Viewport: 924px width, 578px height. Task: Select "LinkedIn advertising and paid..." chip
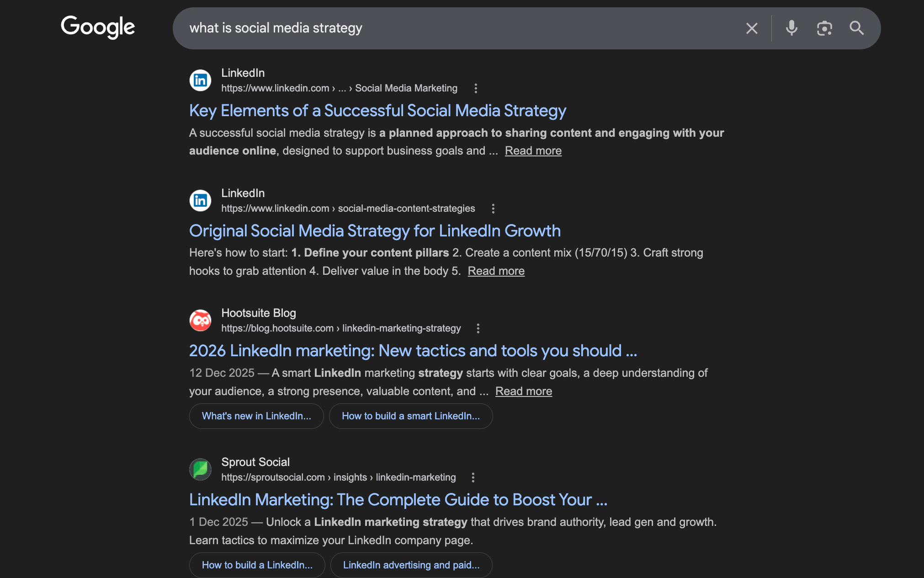pos(411,565)
